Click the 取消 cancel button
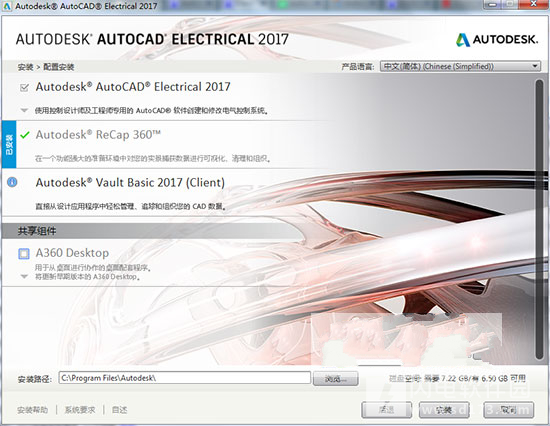550x426 pixels. (508, 410)
